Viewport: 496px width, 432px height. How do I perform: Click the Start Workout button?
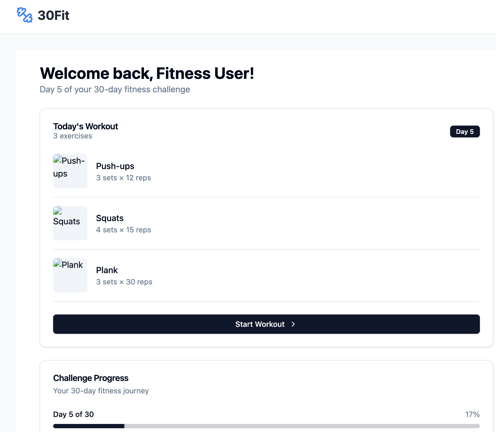266,324
